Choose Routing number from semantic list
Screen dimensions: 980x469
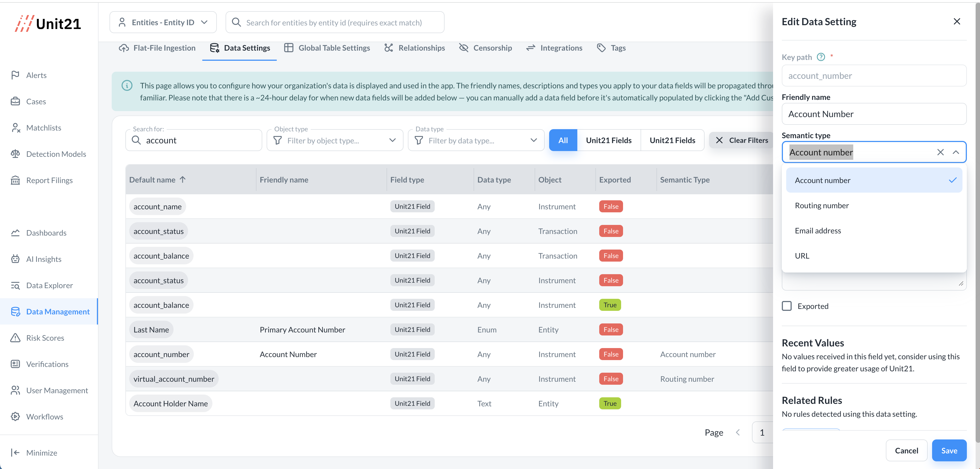click(x=822, y=205)
